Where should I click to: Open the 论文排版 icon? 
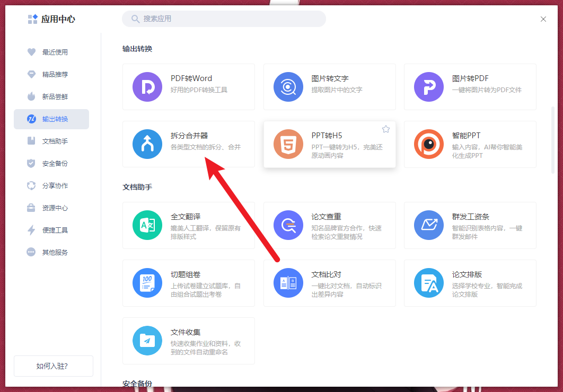point(429,283)
